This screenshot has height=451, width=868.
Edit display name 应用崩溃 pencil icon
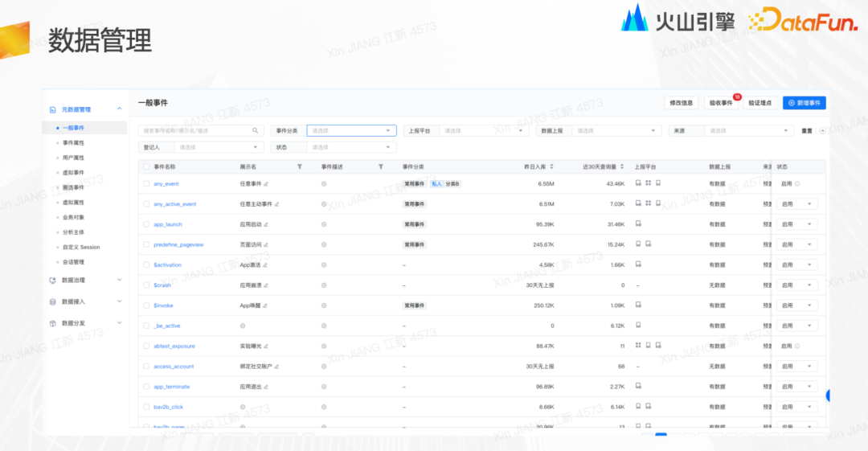266,285
